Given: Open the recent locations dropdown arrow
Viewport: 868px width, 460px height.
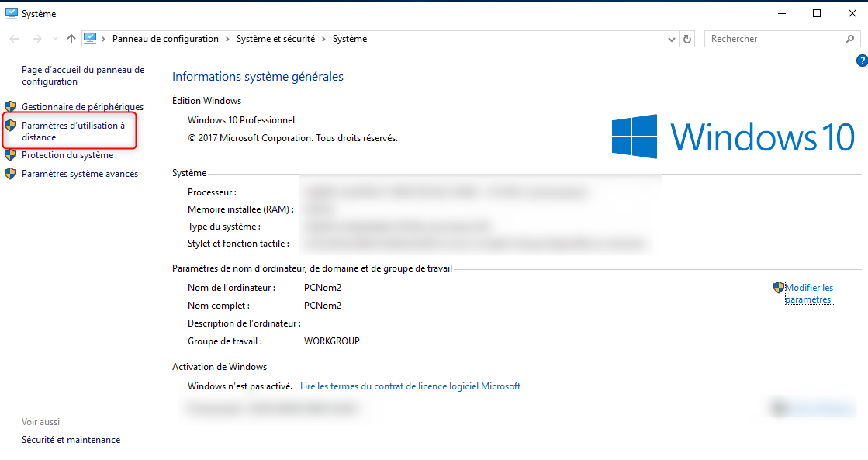Looking at the screenshot, I should tap(54, 39).
